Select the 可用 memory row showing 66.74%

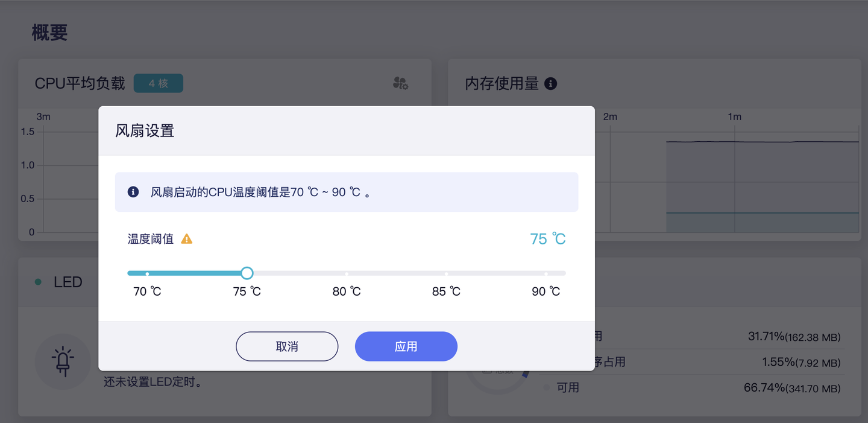pyautogui.click(x=693, y=387)
